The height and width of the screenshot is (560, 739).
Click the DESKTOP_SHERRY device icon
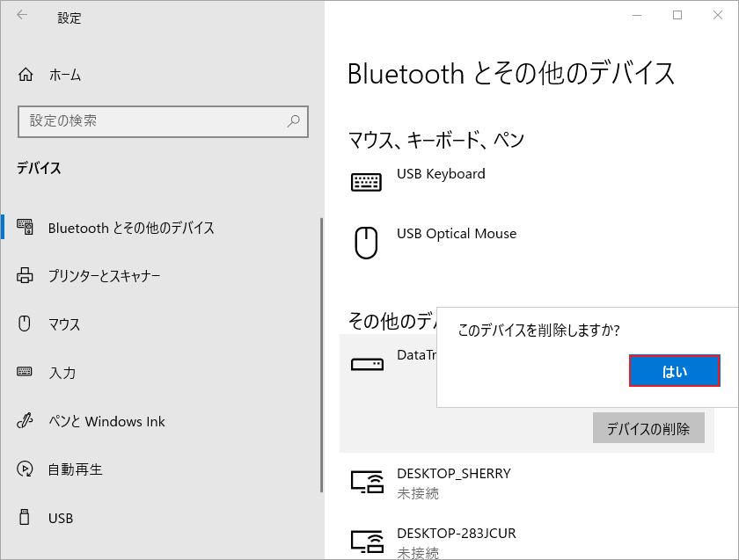coord(367,480)
